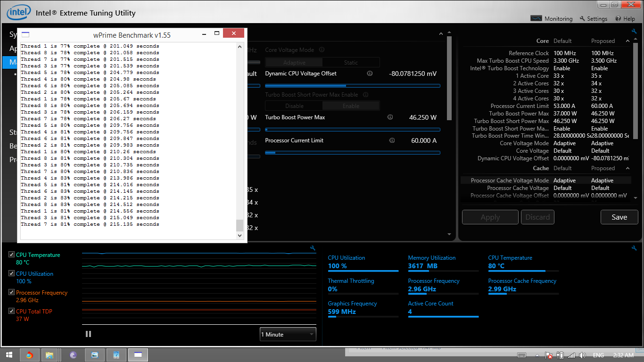Collapse the tuning panel with the top chevron
The image size is (644, 362).
[441, 34]
